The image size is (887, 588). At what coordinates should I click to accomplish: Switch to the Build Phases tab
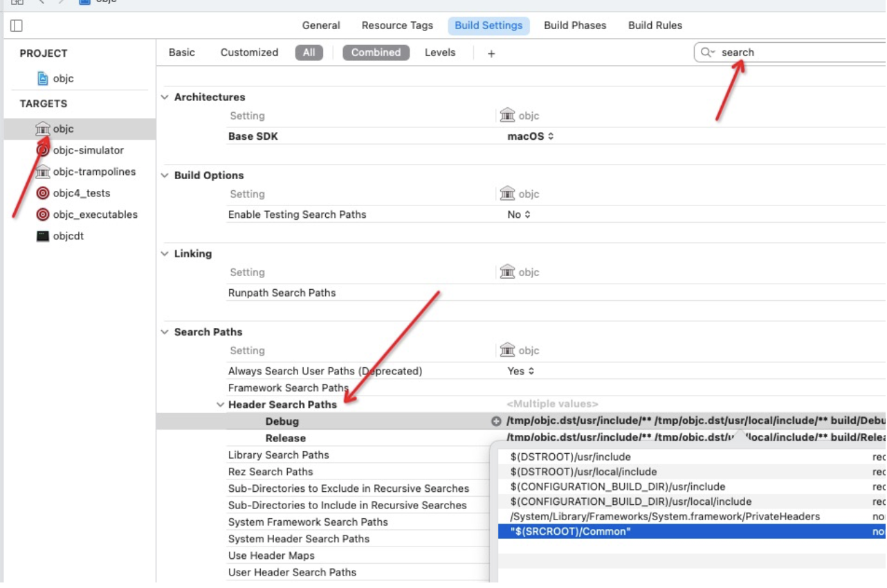[x=575, y=26]
